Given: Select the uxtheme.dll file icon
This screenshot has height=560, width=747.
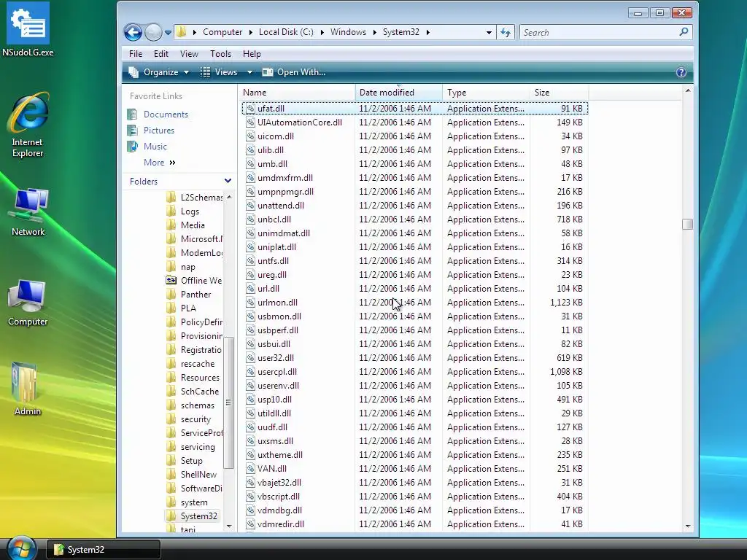Looking at the screenshot, I should pyautogui.click(x=250, y=455).
